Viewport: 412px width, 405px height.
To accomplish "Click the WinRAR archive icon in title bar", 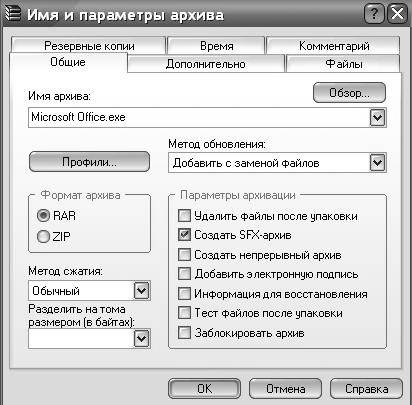I will 12,13.
